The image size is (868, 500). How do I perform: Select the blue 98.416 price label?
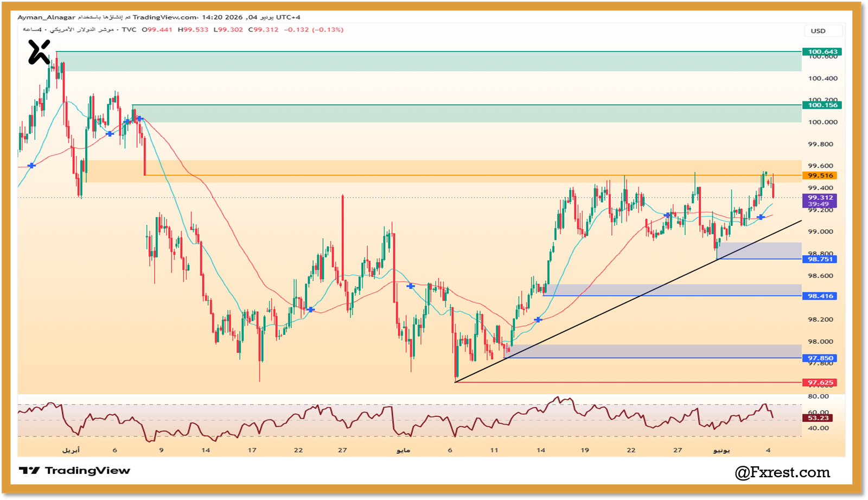[x=820, y=296]
